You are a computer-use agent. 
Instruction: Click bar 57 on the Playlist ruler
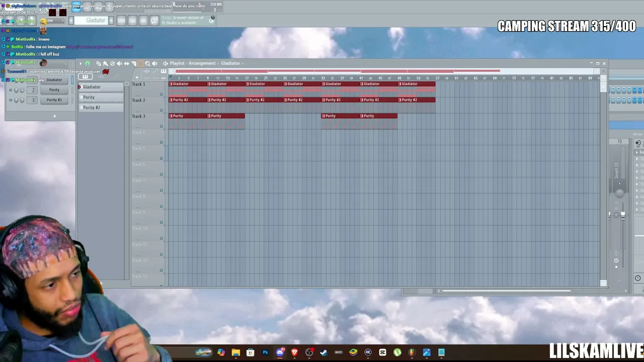pos(437,78)
